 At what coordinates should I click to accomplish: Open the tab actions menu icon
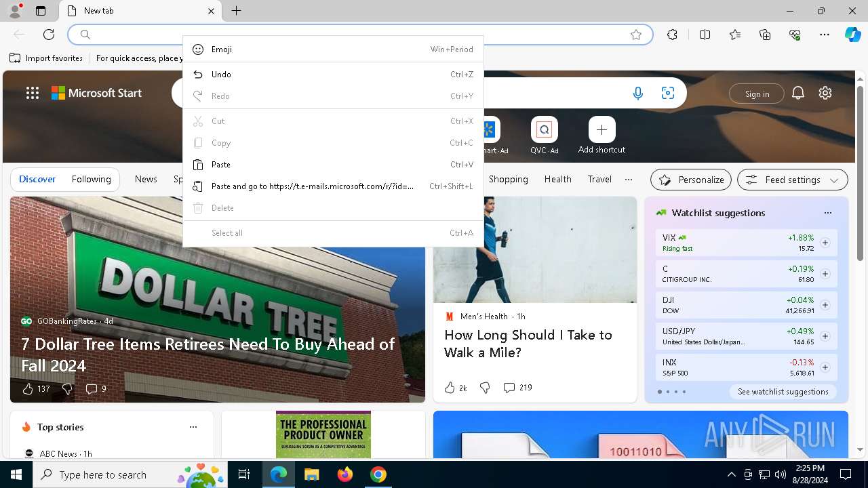tap(41, 11)
